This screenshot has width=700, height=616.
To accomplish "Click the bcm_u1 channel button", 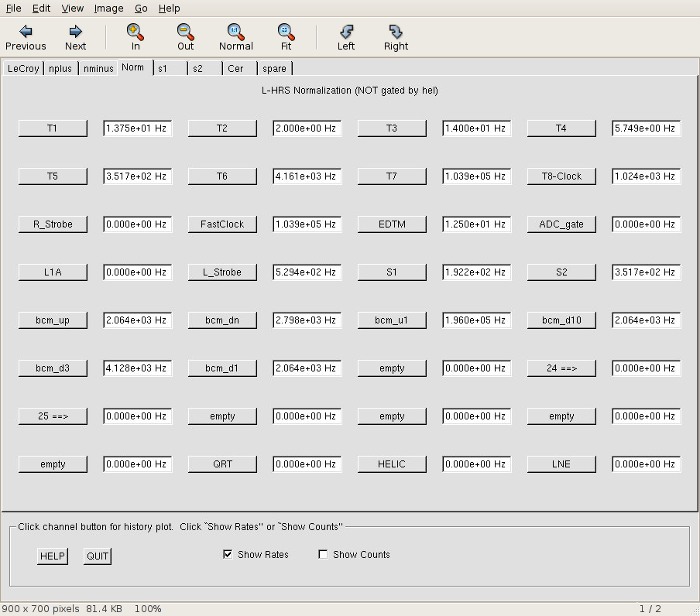I will 392,320.
